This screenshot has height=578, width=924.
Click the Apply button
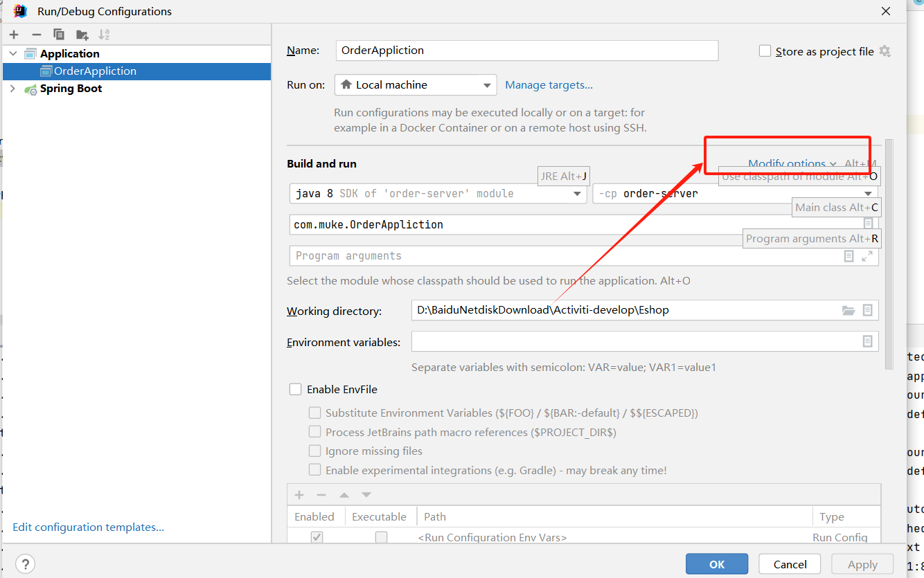click(x=862, y=564)
